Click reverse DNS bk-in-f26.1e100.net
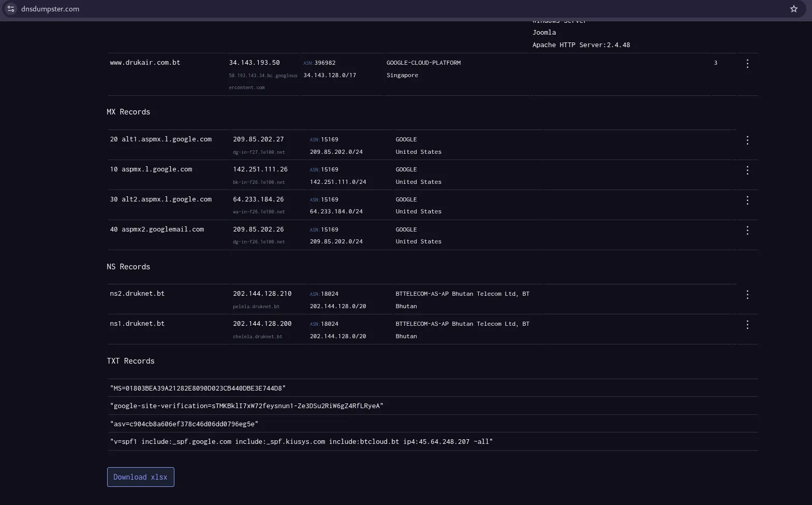Screen dimensions: 812x505 [259, 182]
